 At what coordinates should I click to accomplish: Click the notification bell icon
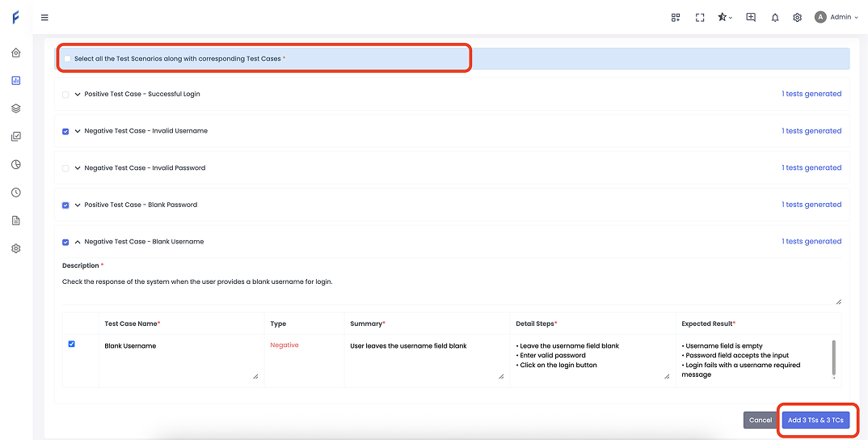774,18
